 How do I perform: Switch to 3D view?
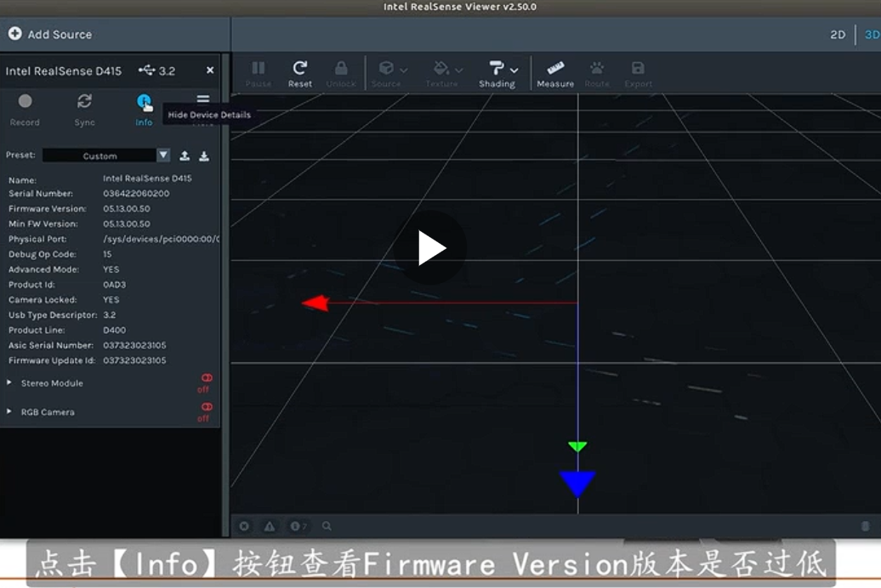pos(872,35)
